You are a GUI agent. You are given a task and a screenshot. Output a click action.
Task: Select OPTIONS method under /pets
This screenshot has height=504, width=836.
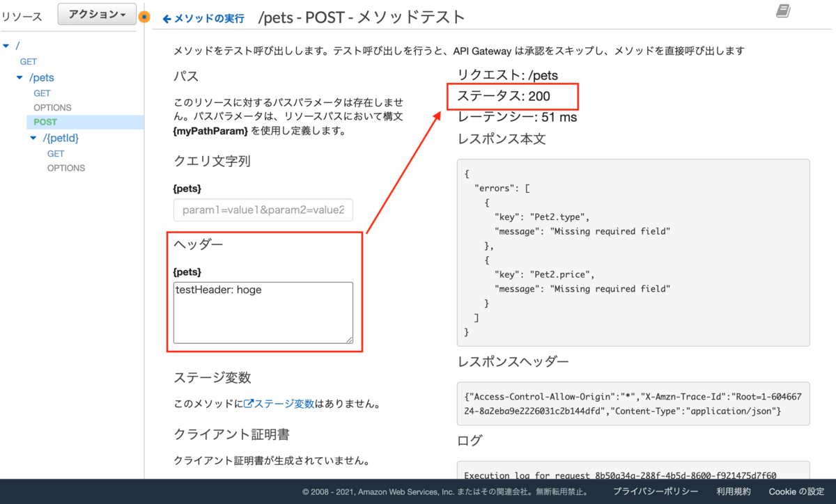click(52, 108)
